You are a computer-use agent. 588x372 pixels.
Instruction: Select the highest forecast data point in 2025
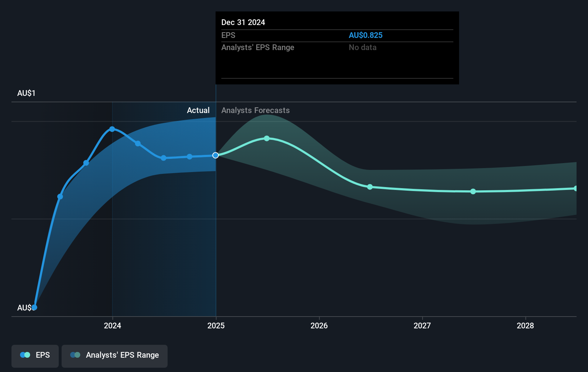point(266,138)
